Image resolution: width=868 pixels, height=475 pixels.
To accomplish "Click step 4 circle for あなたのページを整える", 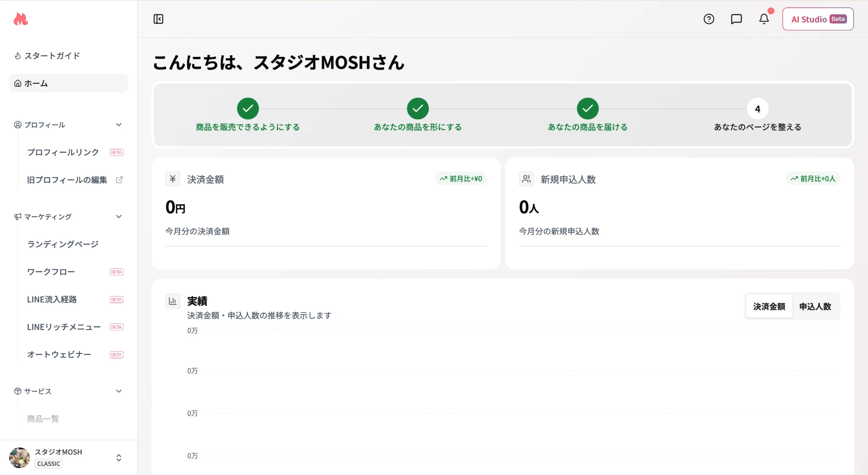I will pos(758,109).
